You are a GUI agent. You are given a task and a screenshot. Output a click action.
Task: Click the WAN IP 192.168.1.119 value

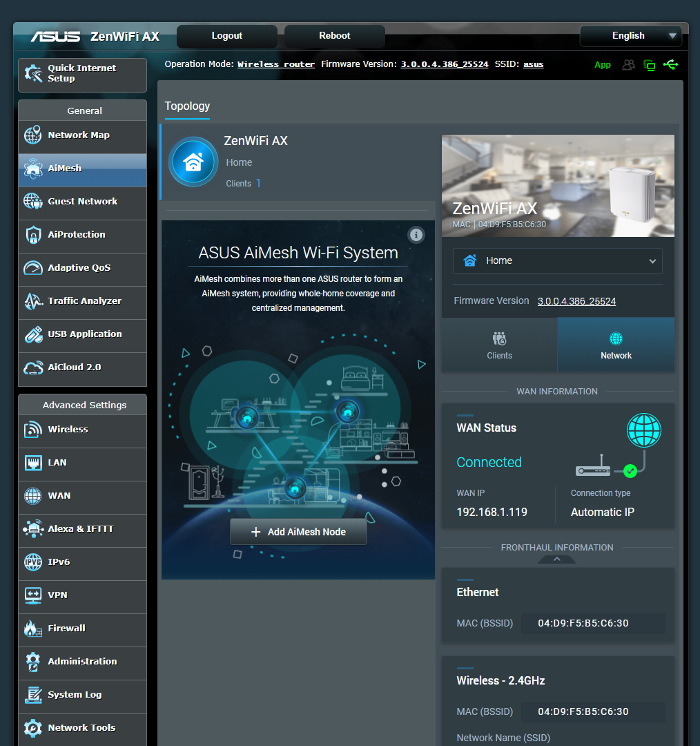[x=492, y=513]
